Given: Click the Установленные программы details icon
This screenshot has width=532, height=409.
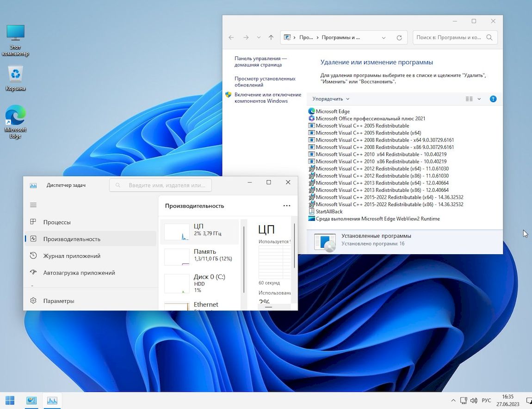Looking at the screenshot, I should (x=325, y=242).
